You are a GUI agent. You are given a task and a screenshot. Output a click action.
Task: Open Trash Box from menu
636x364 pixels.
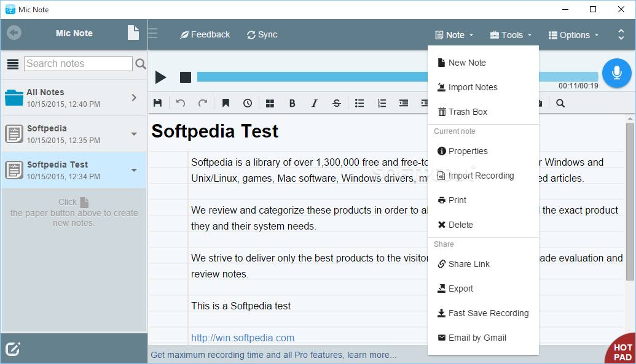483,112
